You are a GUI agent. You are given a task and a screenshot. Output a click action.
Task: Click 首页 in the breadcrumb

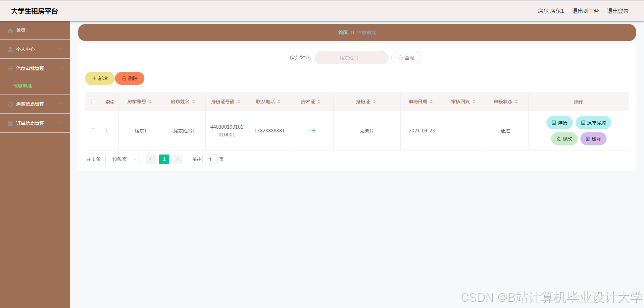click(343, 33)
